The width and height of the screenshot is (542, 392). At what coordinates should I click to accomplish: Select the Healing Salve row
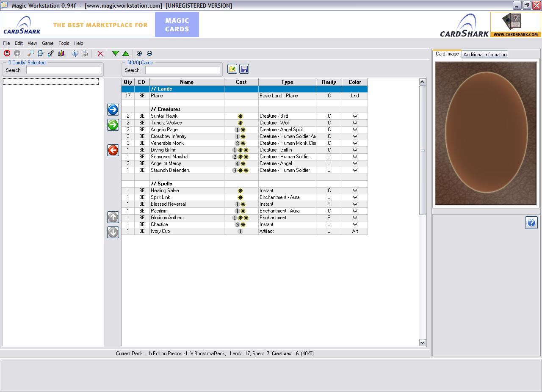(244, 190)
